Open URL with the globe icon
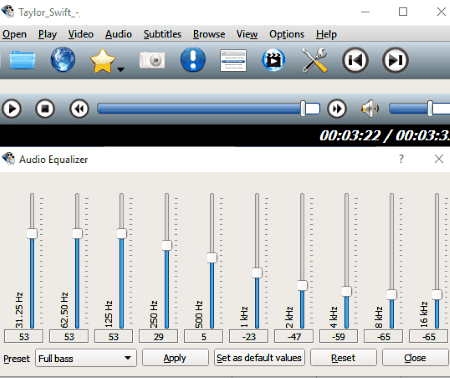The image size is (450, 378). (63, 60)
